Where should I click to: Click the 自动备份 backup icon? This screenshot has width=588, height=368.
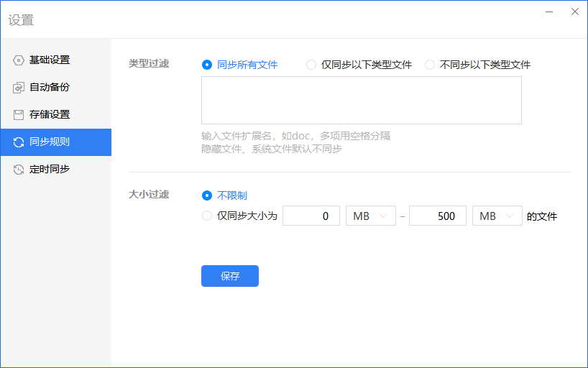pos(19,88)
